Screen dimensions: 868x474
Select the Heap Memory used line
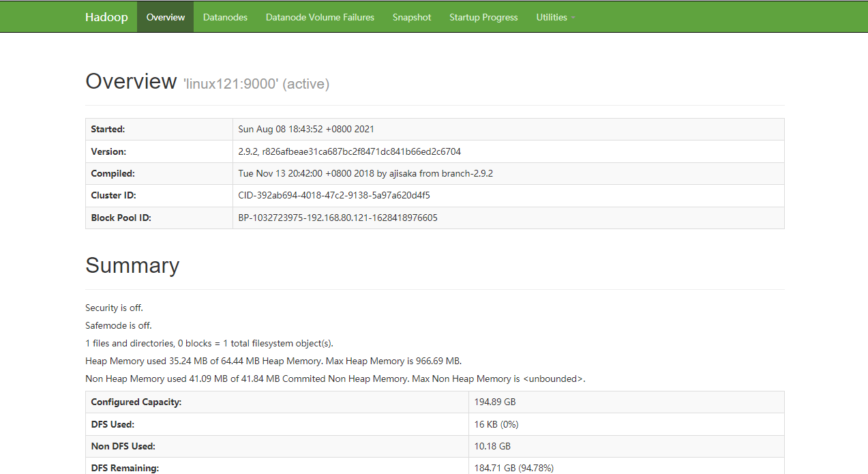pyautogui.click(x=273, y=361)
